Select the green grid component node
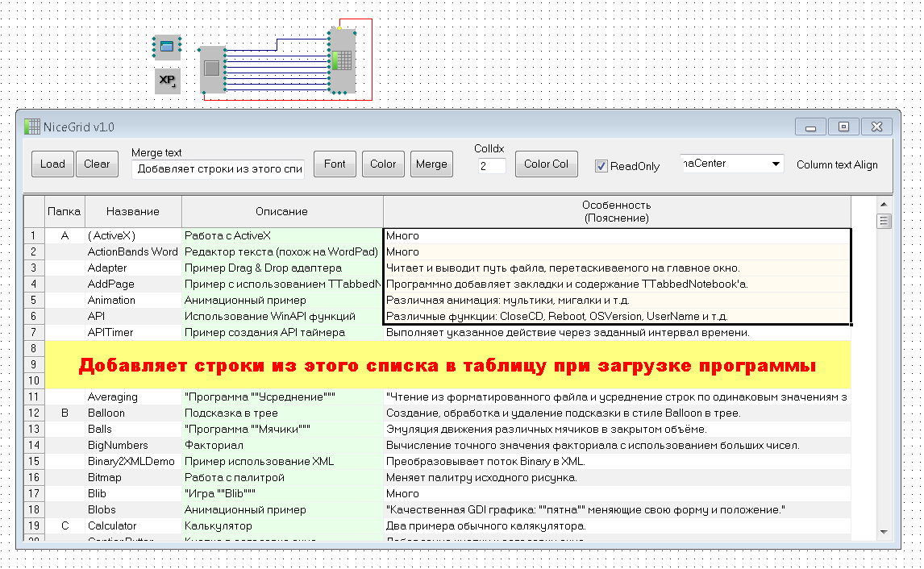924x569 pixels. pos(343,60)
